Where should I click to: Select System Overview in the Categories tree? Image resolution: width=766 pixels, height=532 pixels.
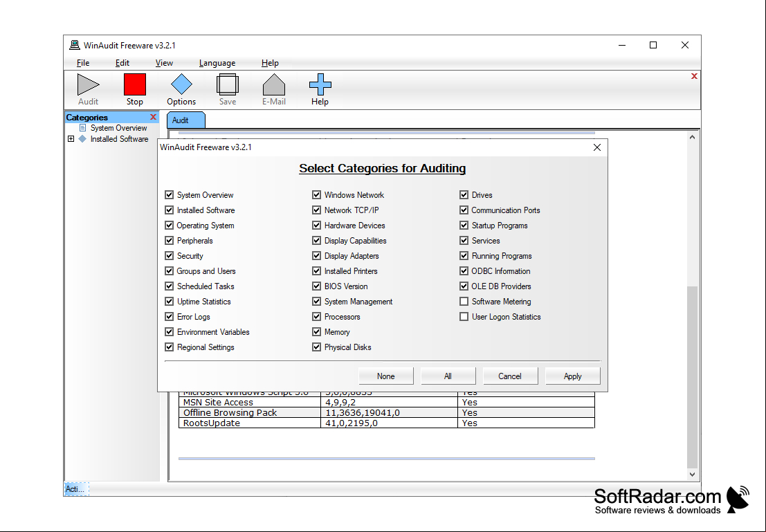click(x=119, y=128)
